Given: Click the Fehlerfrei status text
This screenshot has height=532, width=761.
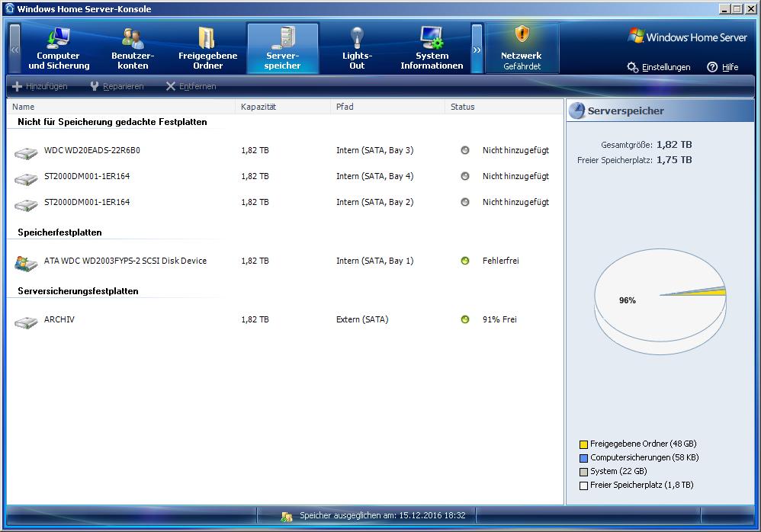Looking at the screenshot, I should click(x=500, y=261).
